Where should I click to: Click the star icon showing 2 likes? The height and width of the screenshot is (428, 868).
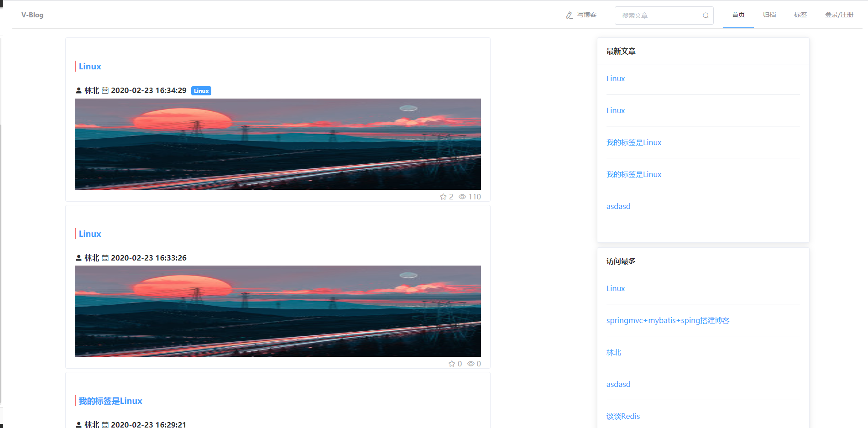[x=443, y=196]
